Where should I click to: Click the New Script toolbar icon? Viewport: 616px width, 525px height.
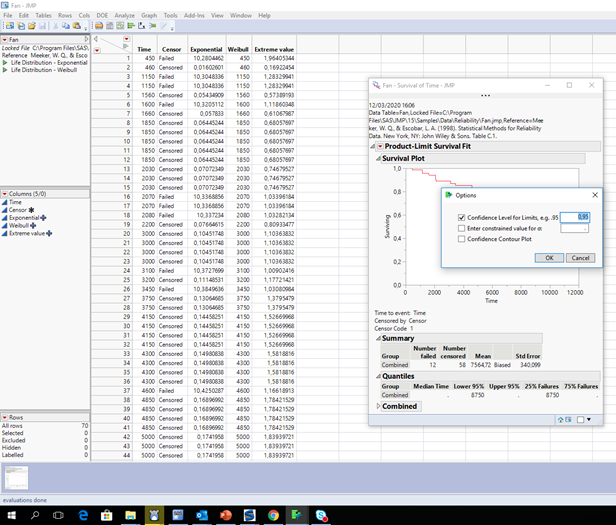click(21, 26)
